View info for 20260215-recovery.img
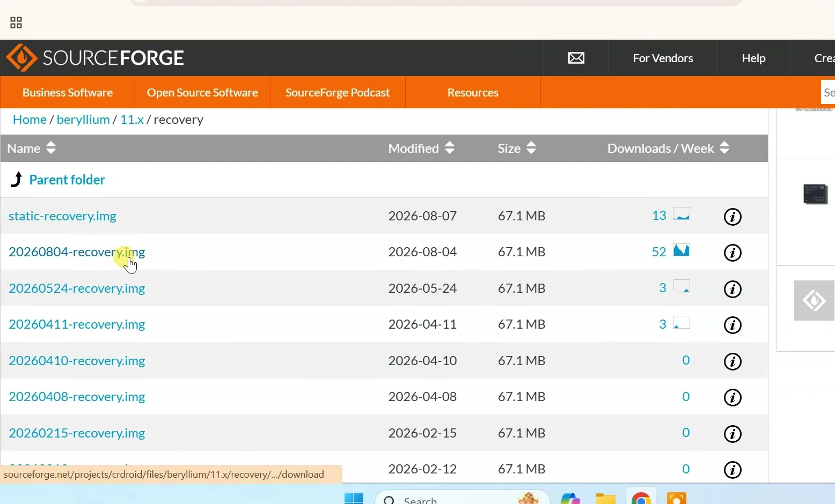This screenshot has width=835, height=504. tap(733, 434)
